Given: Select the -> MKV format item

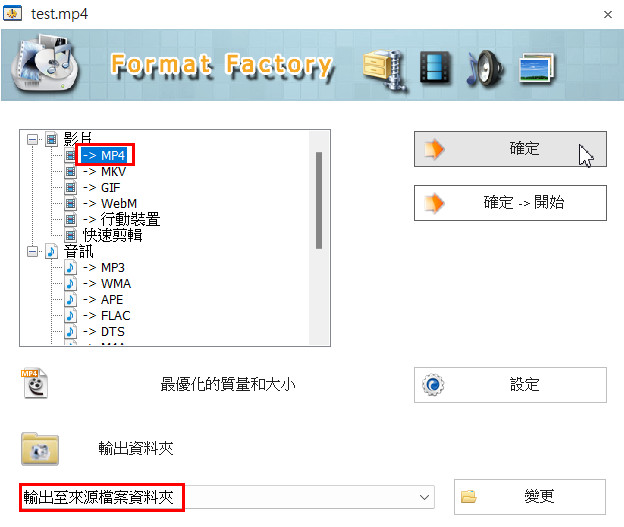Looking at the screenshot, I should pyautogui.click(x=104, y=172).
